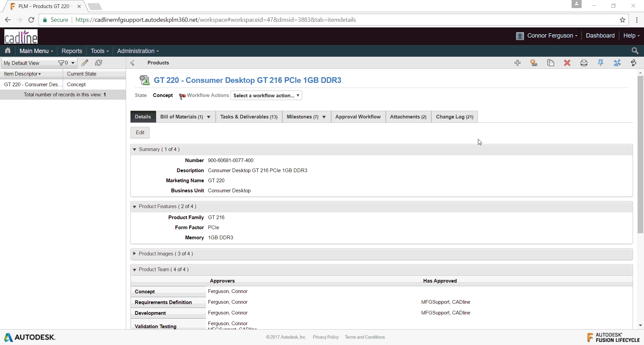Click the Products breadcrumb label

pos(158,63)
